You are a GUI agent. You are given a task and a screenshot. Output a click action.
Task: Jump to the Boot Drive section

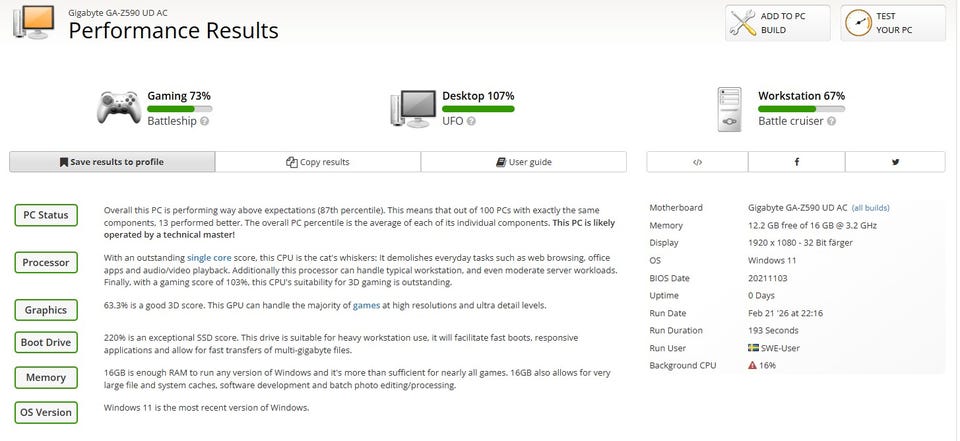pos(46,343)
